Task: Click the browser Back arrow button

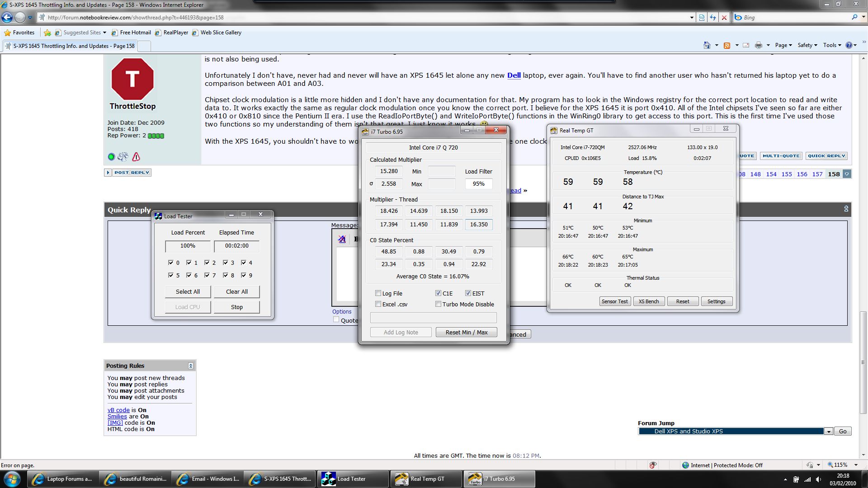Action: click(7, 18)
